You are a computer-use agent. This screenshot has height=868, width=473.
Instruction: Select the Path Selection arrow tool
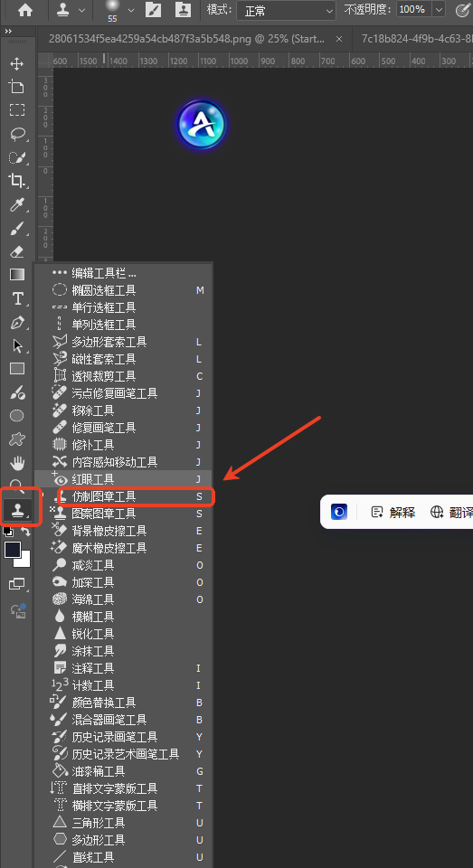coord(17,346)
